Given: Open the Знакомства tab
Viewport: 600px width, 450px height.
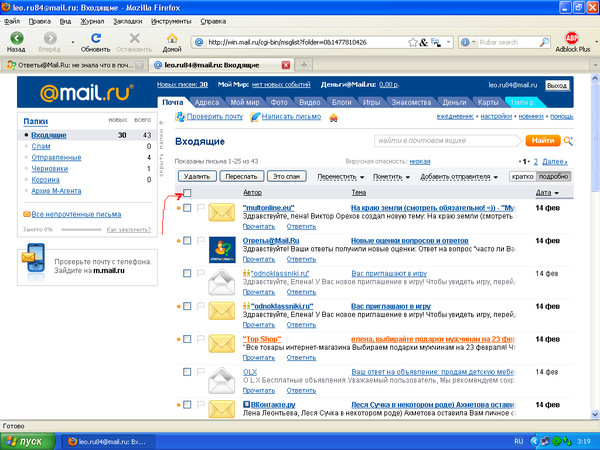Looking at the screenshot, I should pos(411,102).
